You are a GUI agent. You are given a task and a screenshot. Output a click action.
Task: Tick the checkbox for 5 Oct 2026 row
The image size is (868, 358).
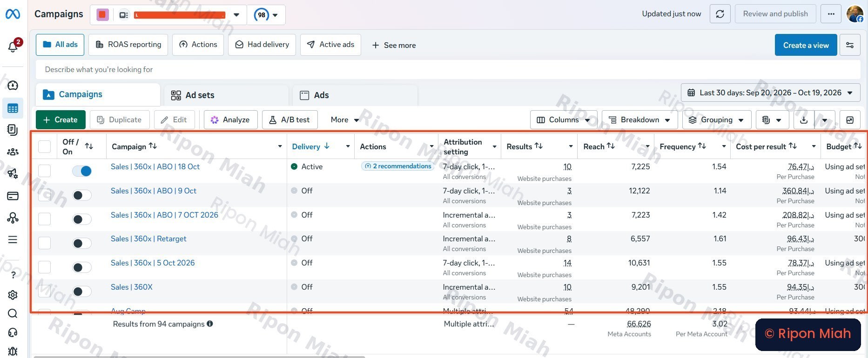[44, 267]
